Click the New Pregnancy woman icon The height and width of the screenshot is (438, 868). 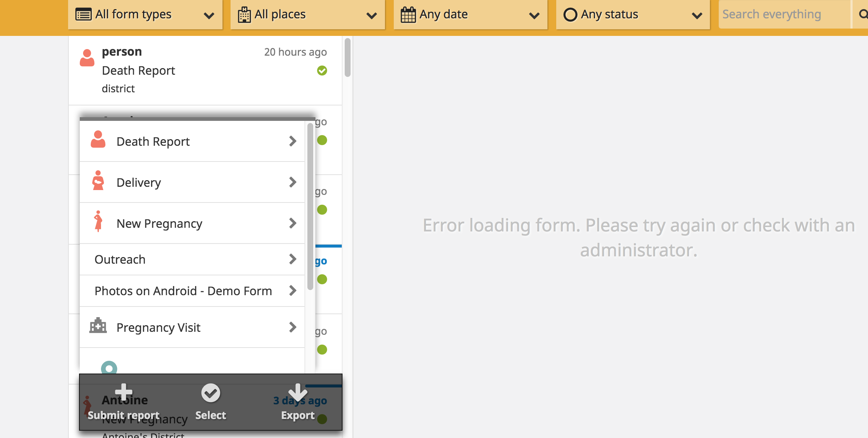point(98,221)
